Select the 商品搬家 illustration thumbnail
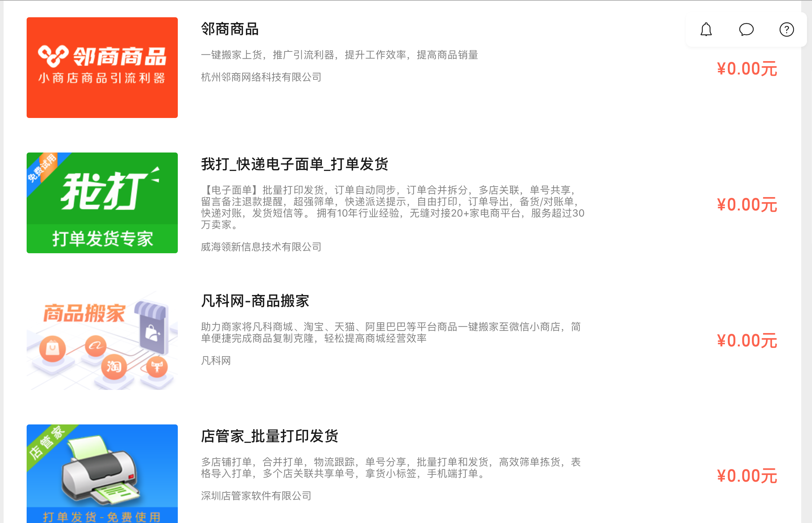 [x=102, y=339]
